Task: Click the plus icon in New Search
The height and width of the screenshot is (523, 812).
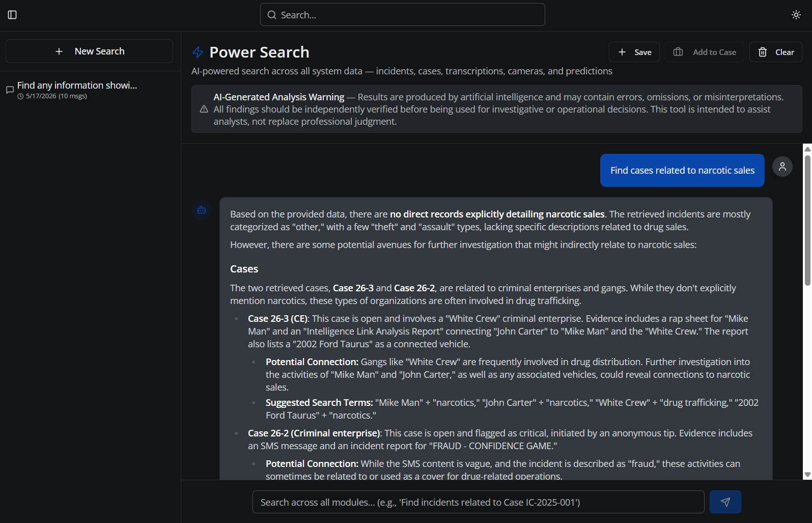Action: [x=59, y=51]
